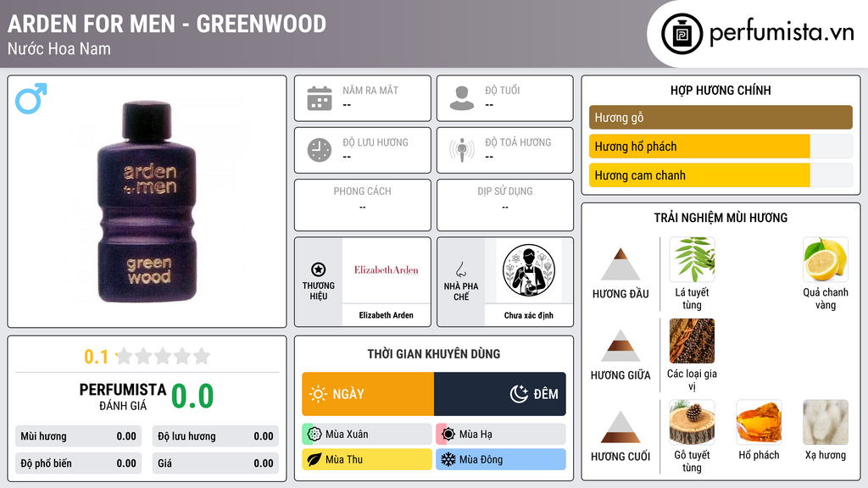The height and width of the screenshot is (488, 868).
Task: Click the snowflake icon for Mùa Đông
Action: point(448,459)
